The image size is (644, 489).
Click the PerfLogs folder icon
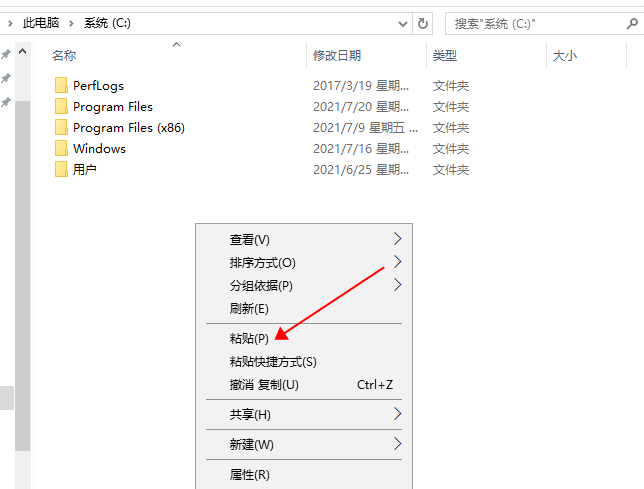[61, 86]
